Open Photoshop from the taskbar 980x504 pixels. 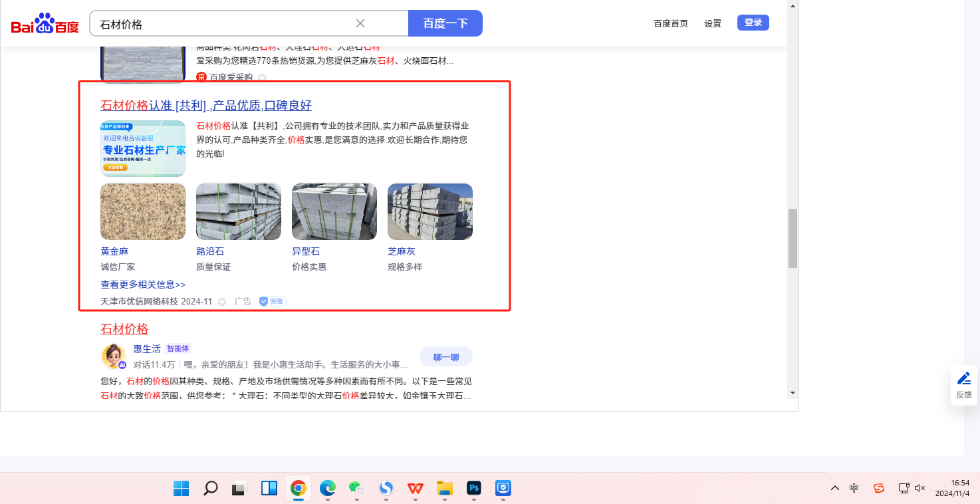474,489
